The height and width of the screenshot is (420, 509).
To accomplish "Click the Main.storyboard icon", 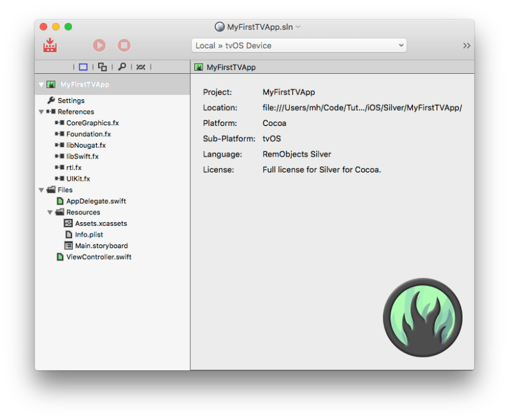I will pyautogui.click(x=68, y=246).
